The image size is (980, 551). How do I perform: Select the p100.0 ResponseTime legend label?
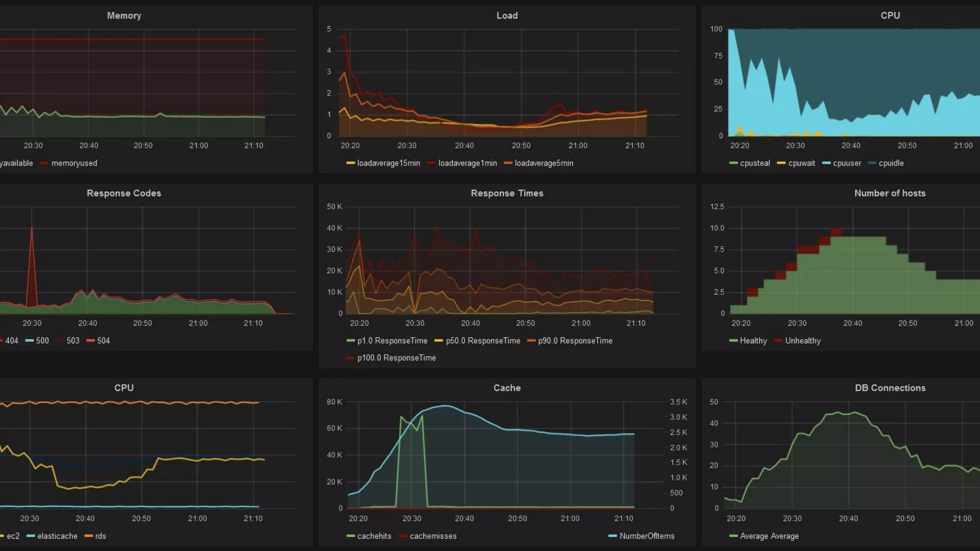point(396,358)
